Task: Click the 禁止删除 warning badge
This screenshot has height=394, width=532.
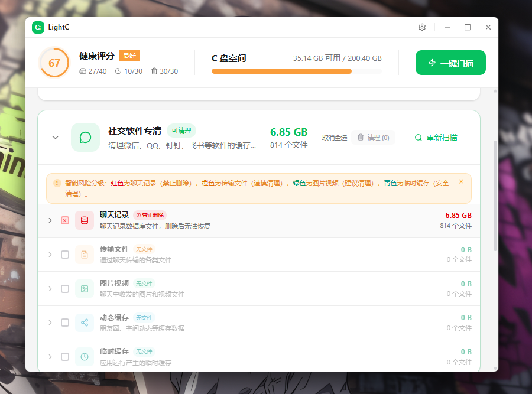Action: pos(150,215)
